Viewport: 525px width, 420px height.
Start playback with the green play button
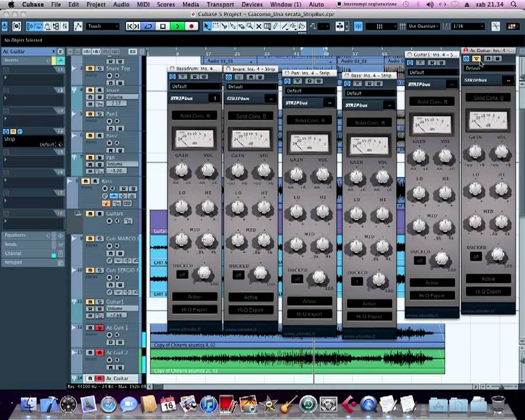coord(177,26)
